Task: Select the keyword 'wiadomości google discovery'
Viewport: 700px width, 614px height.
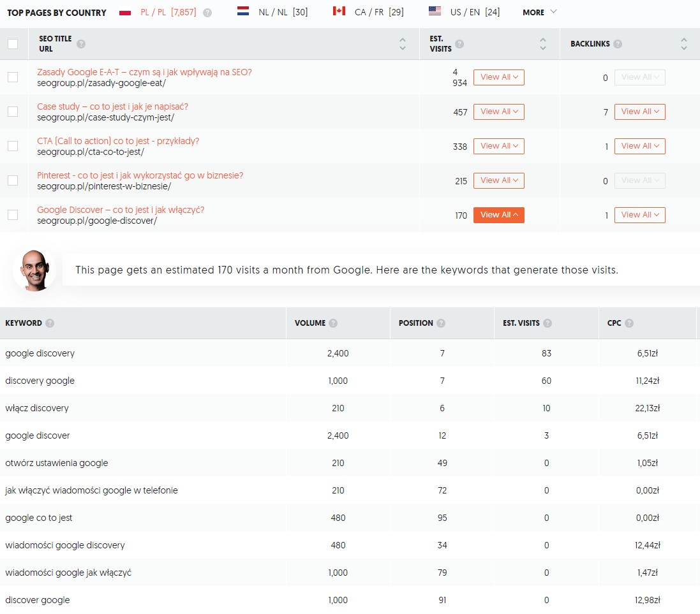Action: point(65,545)
